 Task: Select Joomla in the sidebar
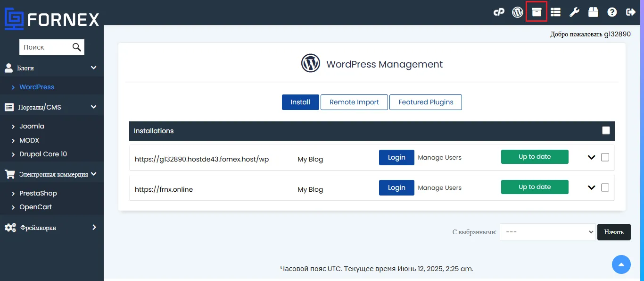pos(32,126)
